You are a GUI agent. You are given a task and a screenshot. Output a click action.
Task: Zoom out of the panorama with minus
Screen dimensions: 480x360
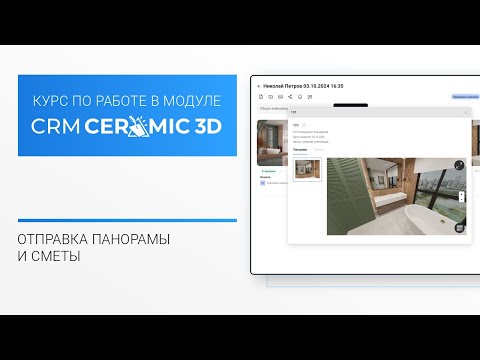[x=461, y=199]
